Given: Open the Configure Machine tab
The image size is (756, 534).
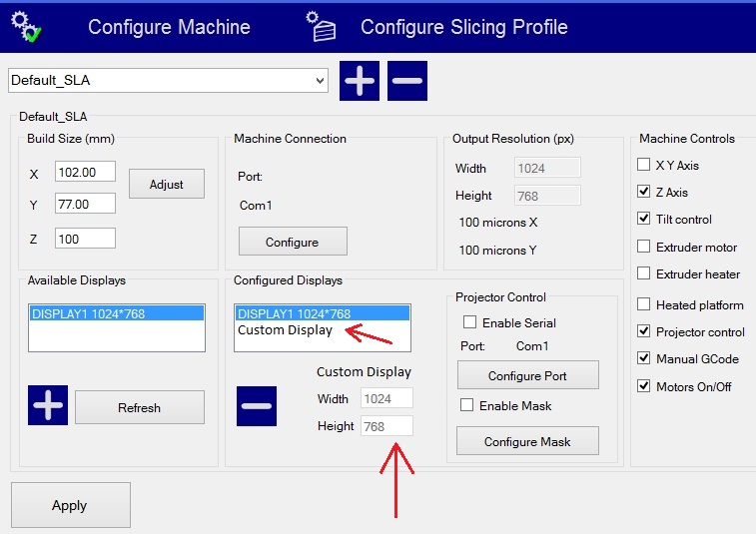Looking at the screenshot, I should pos(169,27).
